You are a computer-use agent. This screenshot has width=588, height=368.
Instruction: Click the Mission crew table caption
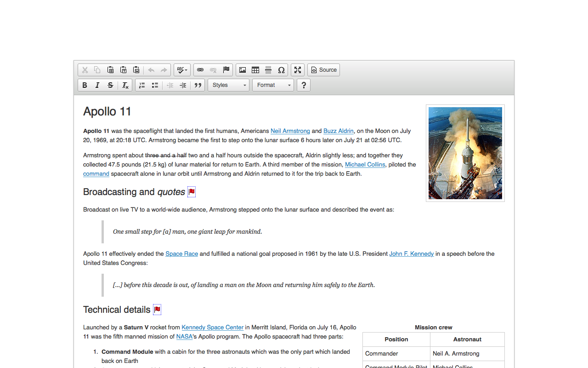point(434,328)
